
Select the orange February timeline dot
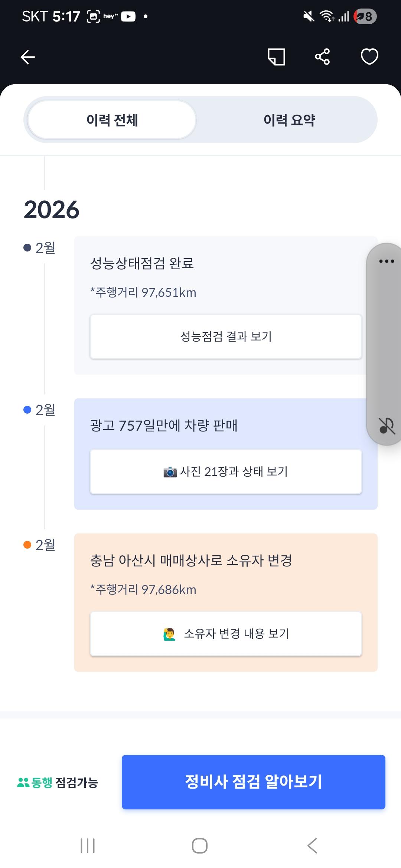(26, 545)
